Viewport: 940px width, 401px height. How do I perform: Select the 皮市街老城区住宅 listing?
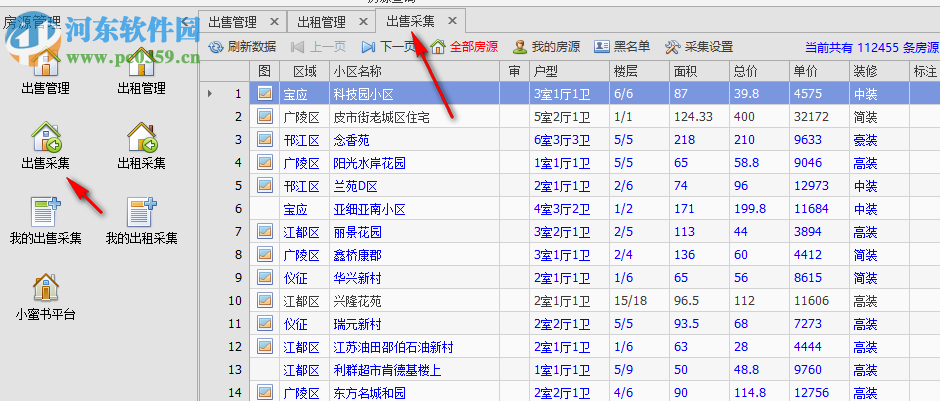(381, 117)
